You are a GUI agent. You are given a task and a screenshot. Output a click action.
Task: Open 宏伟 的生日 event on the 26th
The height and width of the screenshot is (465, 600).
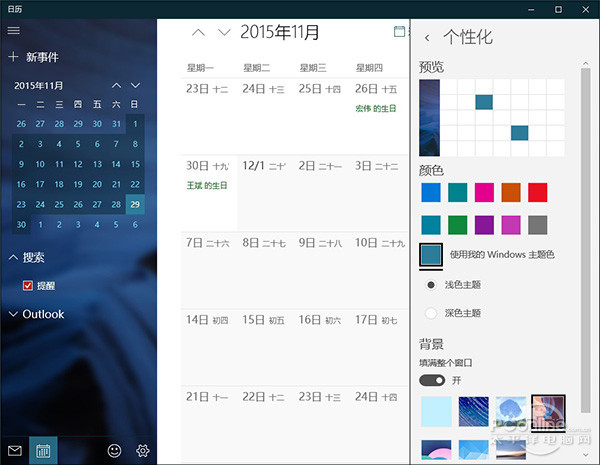pyautogui.click(x=375, y=109)
